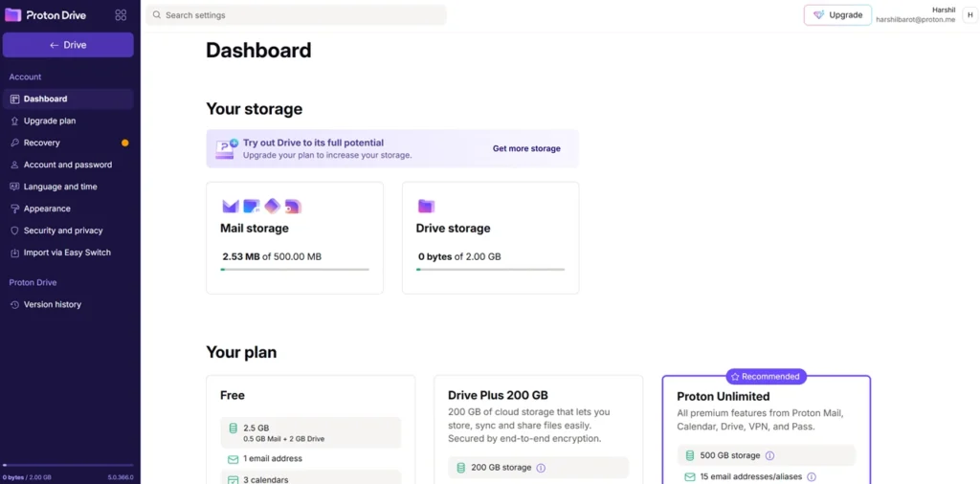Image resolution: width=980 pixels, height=484 pixels.
Task: Select the Drive Plus 200 GB plan card
Action: tap(538, 429)
